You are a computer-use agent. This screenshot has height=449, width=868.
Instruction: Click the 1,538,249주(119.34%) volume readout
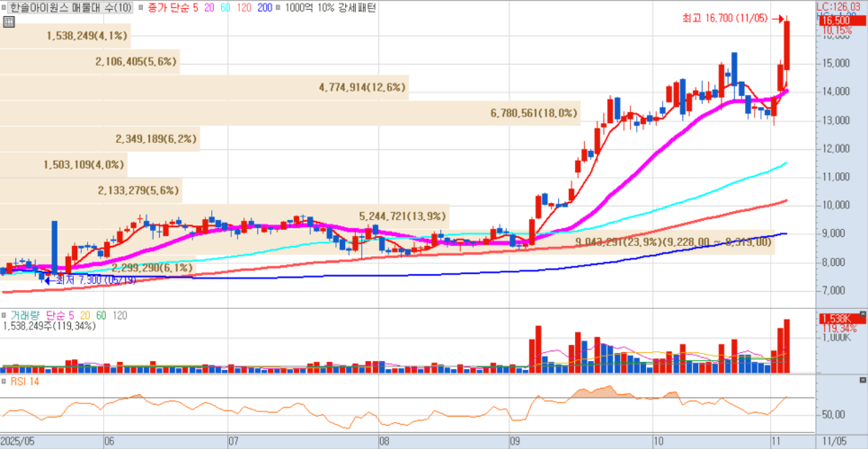point(49,326)
